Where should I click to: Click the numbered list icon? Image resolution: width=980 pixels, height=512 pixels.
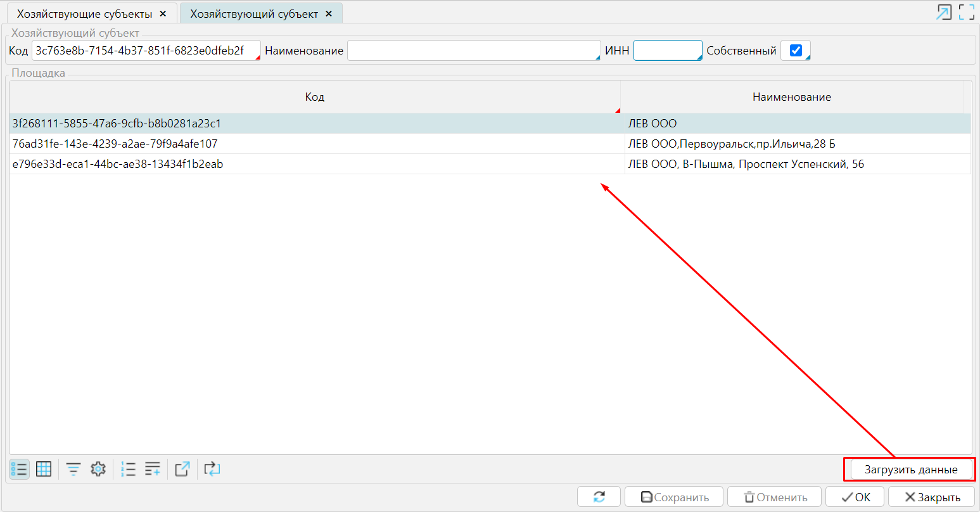click(128, 470)
